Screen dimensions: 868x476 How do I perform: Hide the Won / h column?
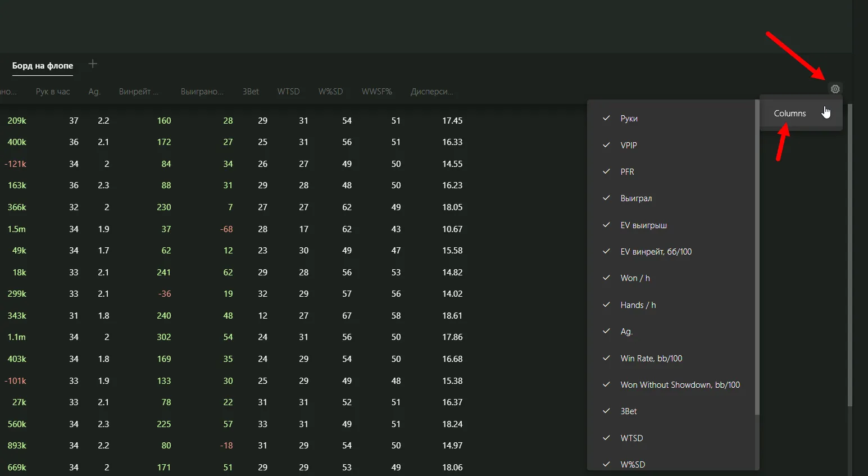[x=607, y=278]
